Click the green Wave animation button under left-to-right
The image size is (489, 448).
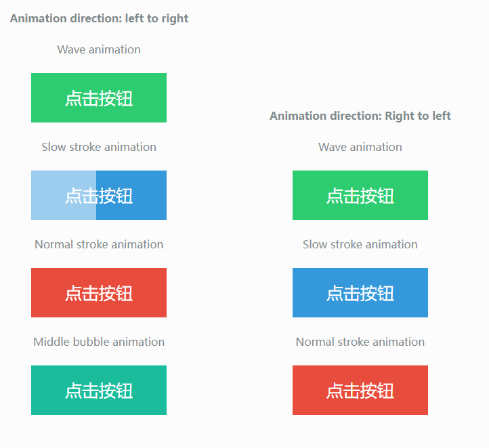(99, 98)
